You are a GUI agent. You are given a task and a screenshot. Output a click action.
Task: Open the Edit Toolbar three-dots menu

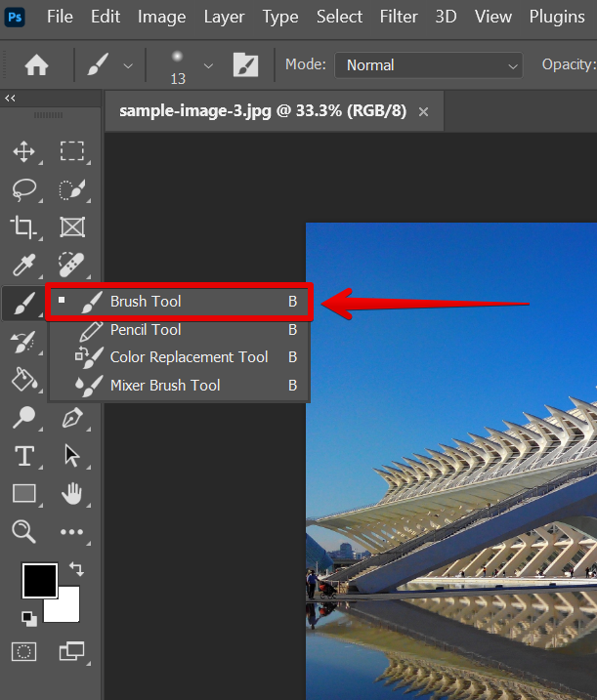pyautogui.click(x=72, y=532)
